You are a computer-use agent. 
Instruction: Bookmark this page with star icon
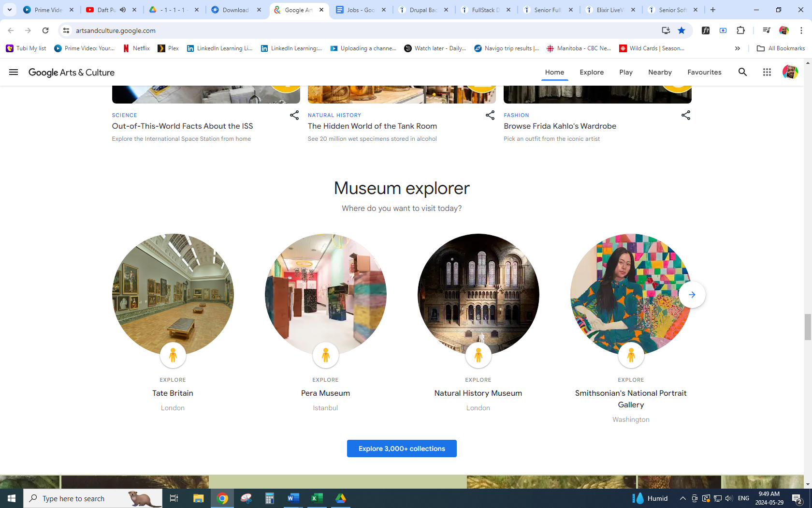point(681,30)
